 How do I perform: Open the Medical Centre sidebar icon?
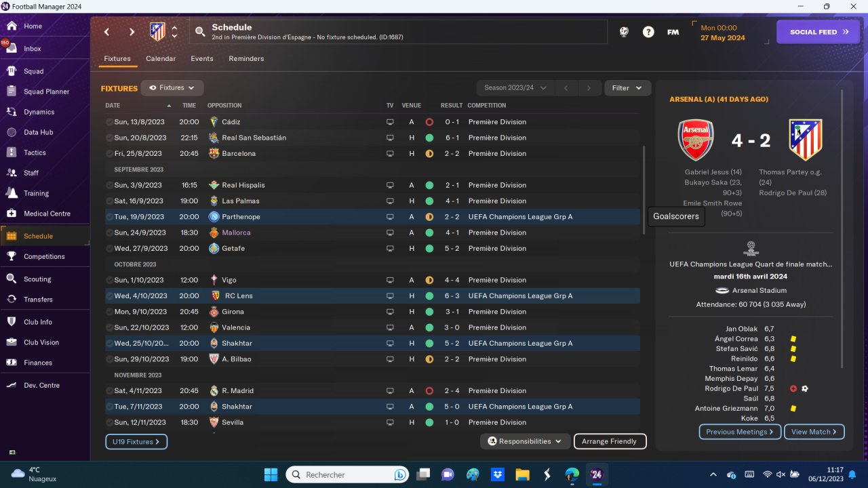(12, 213)
